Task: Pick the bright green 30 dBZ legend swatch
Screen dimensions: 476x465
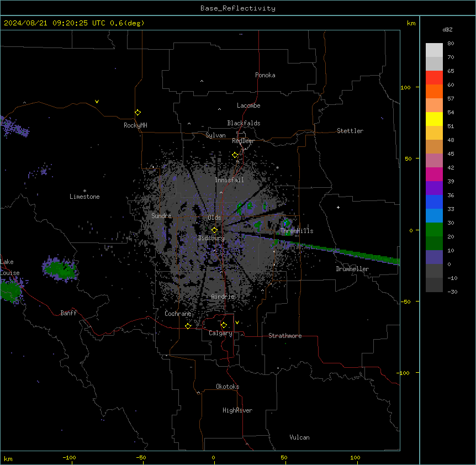Action: tap(434, 230)
